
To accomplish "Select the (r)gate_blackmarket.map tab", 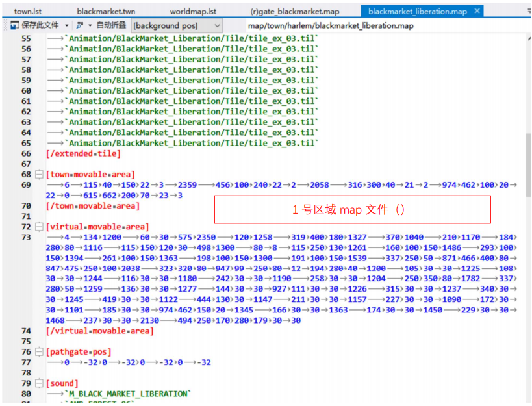I will (295, 11).
